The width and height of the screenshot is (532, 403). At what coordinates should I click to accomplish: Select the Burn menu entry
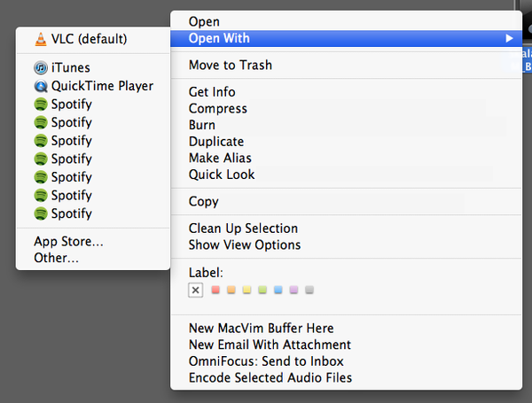[346, 125]
